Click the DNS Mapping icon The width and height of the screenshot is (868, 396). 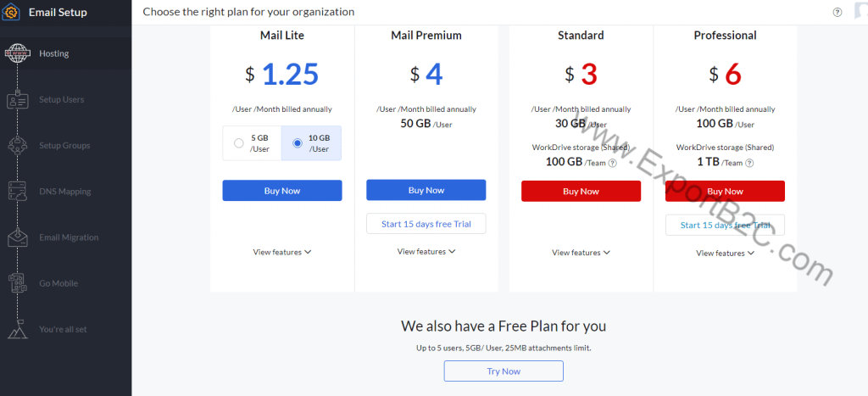click(17, 192)
